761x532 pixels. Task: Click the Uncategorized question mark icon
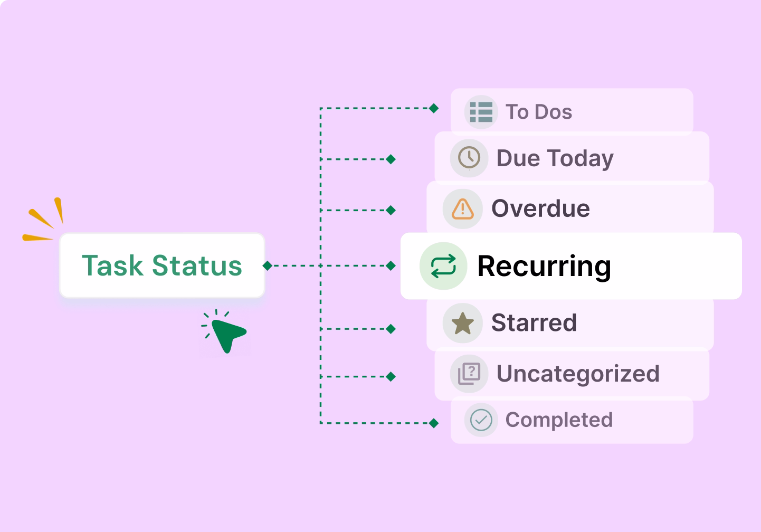pyautogui.click(x=469, y=374)
